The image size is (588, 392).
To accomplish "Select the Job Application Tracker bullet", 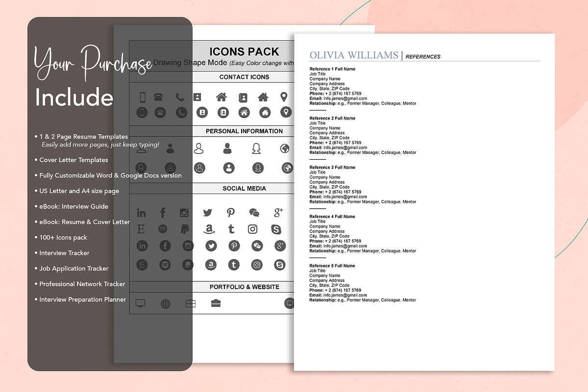I will click(71, 269).
